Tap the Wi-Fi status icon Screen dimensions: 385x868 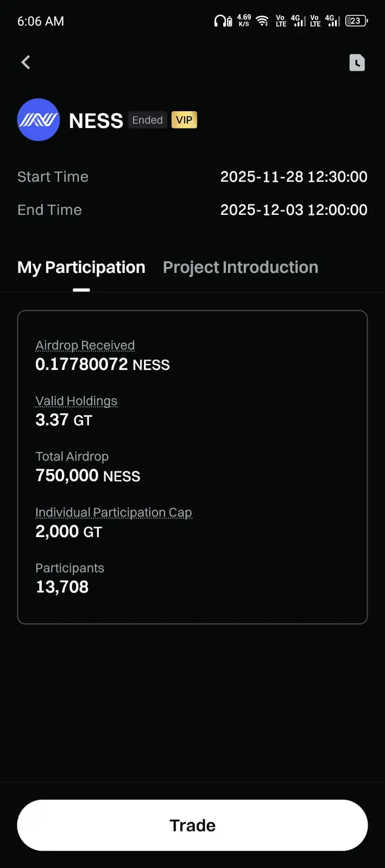coord(262,21)
